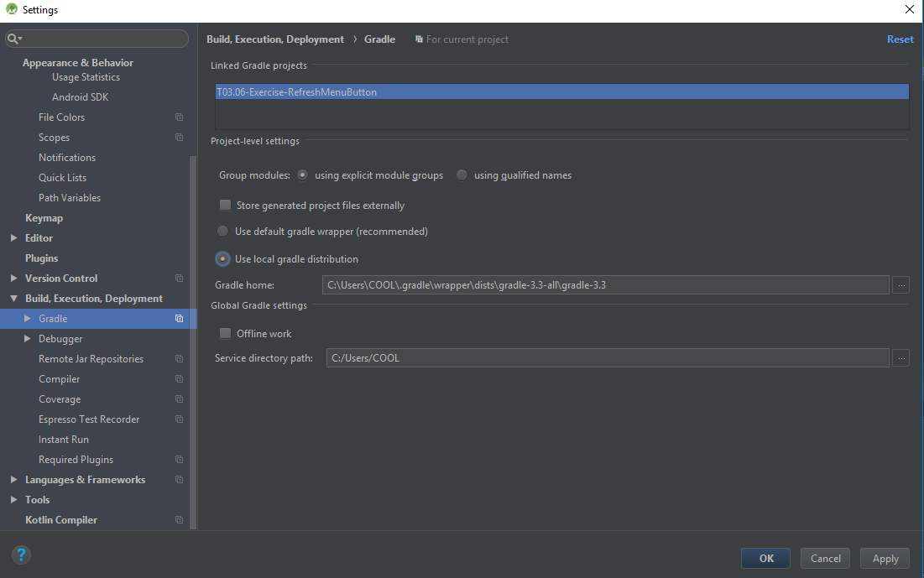Click the per-project settings icon beside Gradle entry
Screen dimensions: 924x578
(x=178, y=318)
